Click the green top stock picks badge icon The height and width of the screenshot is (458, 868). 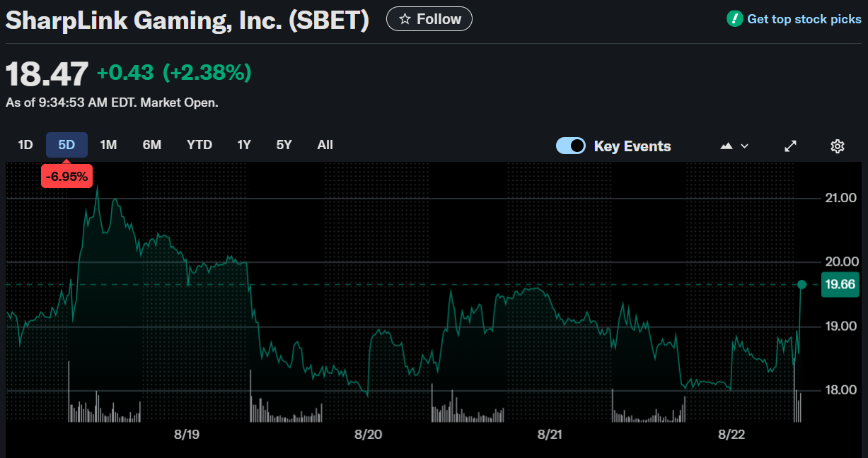(734, 19)
